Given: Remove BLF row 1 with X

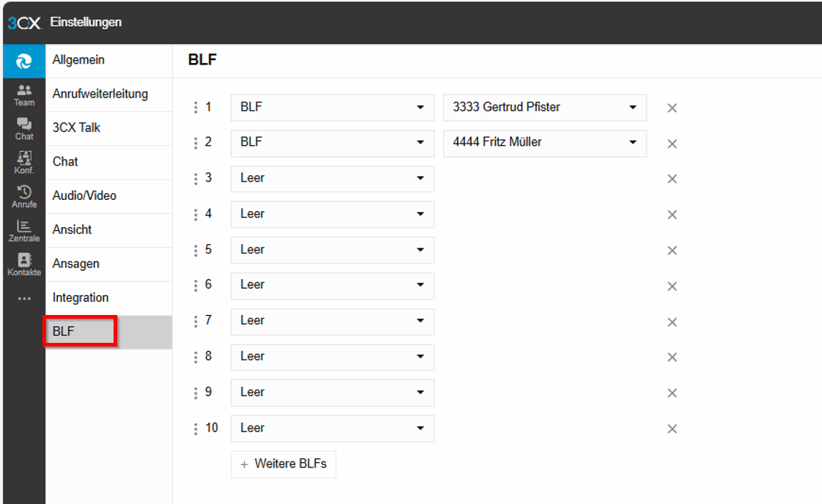Looking at the screenshot, I should 672,108.
